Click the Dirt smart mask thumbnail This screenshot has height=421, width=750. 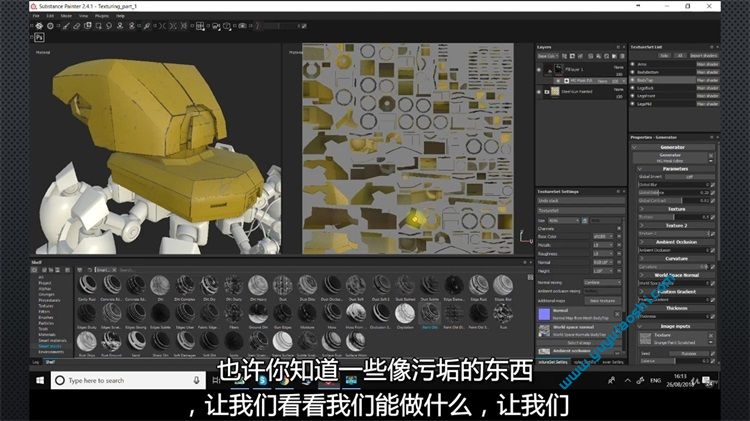tap(160, 285)
